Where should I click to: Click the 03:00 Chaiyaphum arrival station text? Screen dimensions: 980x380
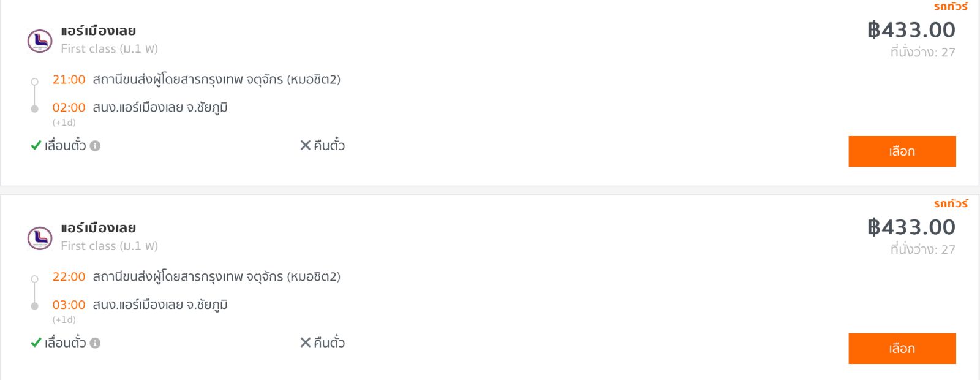(160, 305)
